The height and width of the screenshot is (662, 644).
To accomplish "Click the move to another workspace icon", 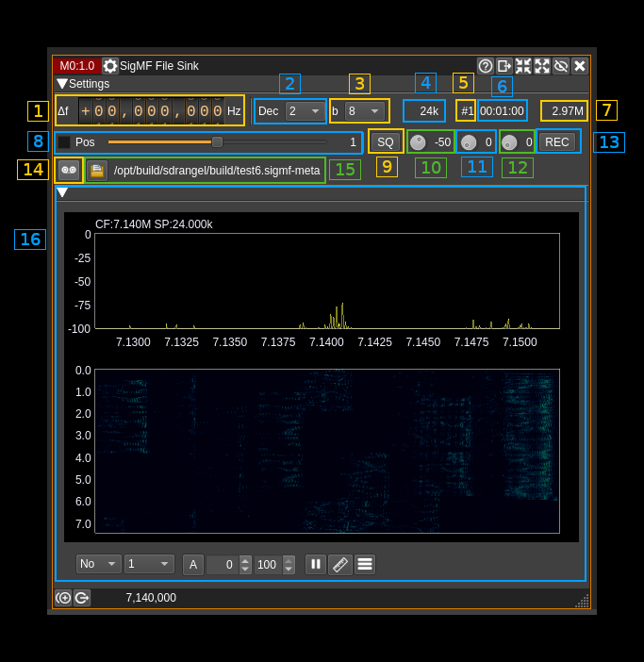I will click(504, 66).
